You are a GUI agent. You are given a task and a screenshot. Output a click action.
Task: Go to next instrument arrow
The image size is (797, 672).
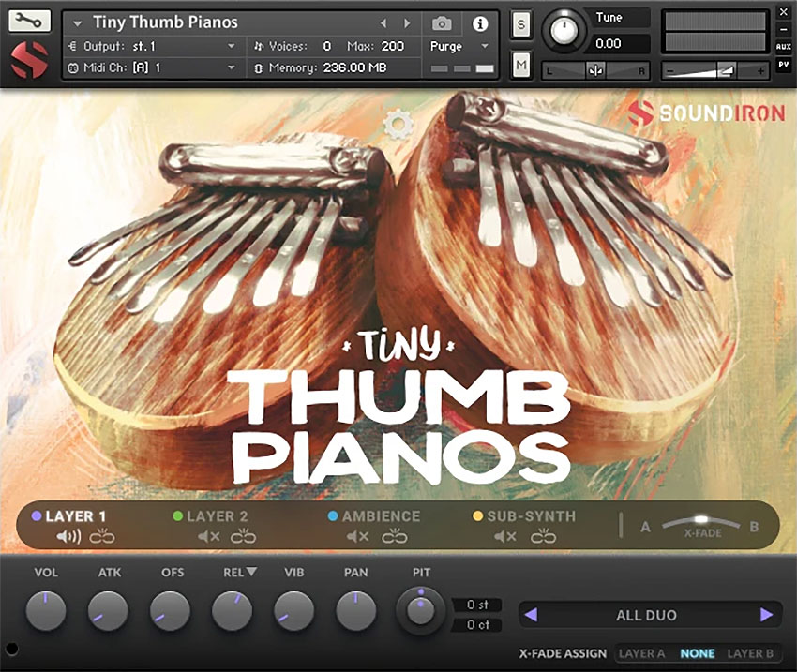tap(407, 23)
